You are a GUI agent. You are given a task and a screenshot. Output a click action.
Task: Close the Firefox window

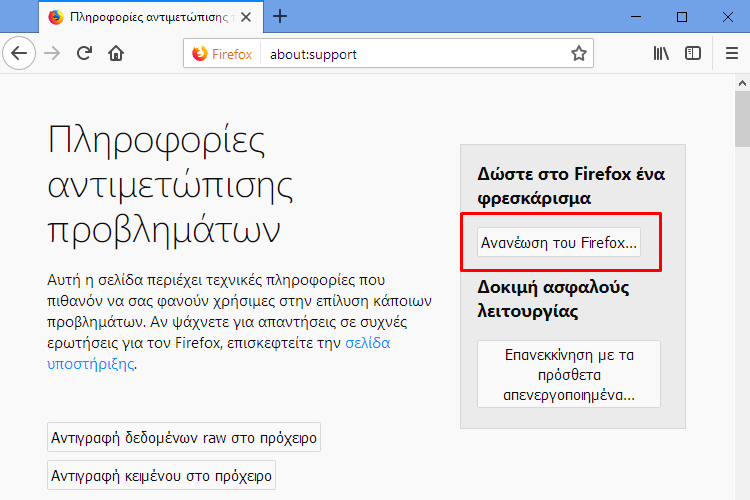728,17
